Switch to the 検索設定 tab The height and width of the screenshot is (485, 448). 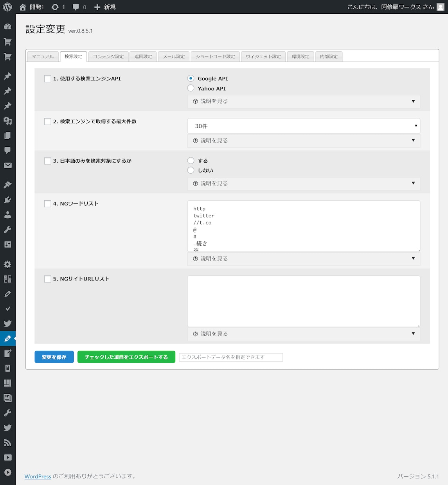click(74, 56)
